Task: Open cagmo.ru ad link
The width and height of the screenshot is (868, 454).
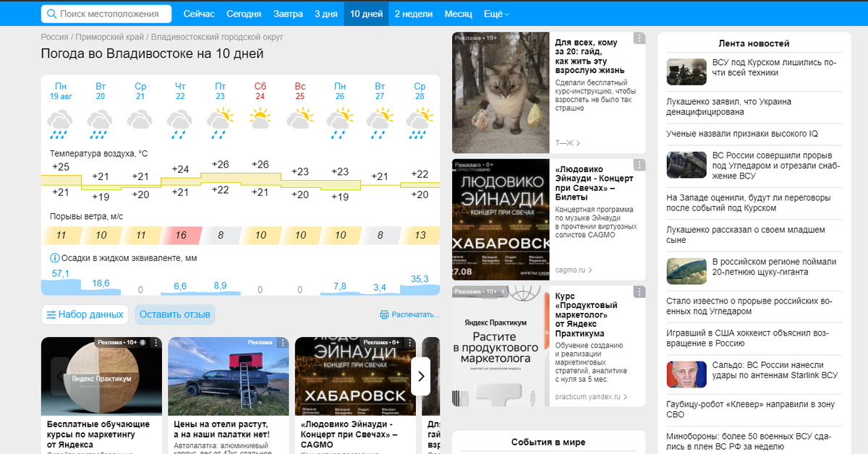Action: (573, 270)
